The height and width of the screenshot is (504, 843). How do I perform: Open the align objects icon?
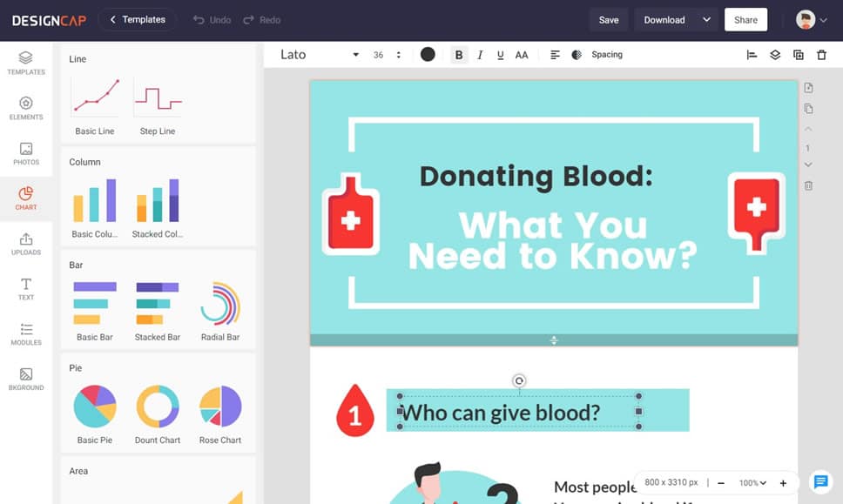pyautogui.click(x=752, y=55)
